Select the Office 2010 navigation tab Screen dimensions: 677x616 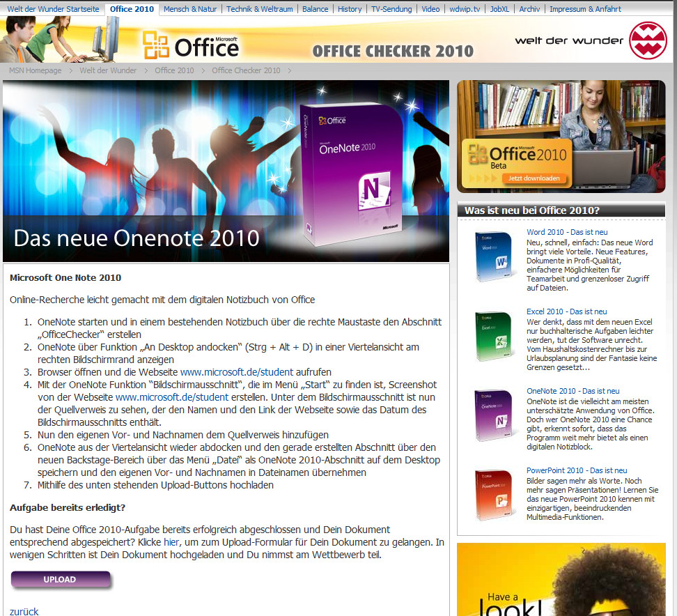tap(132, 9)
